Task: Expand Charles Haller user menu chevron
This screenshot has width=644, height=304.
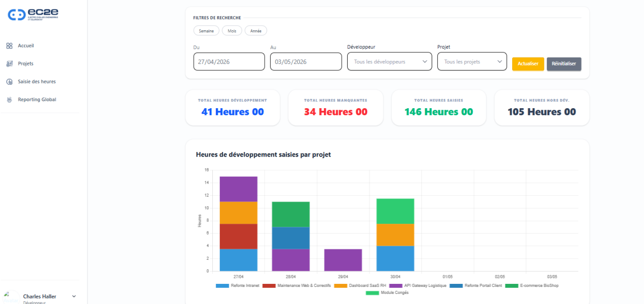Action: click(74, 296)
